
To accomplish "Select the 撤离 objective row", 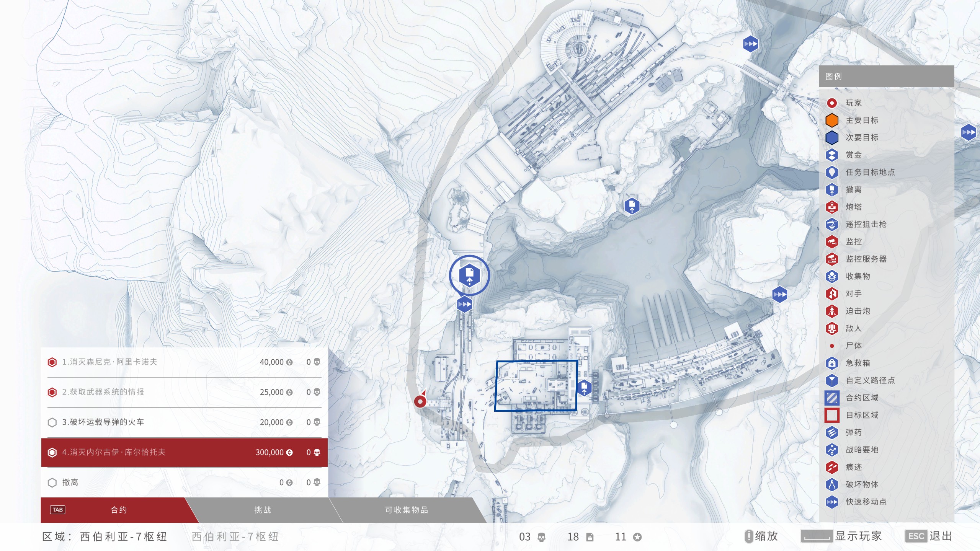I will point(185,483).
